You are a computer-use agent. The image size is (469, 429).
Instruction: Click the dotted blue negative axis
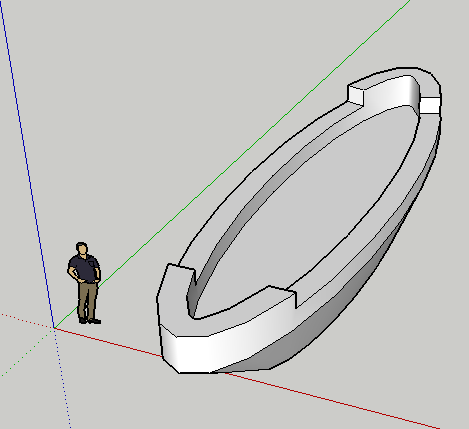click(63, 378)
